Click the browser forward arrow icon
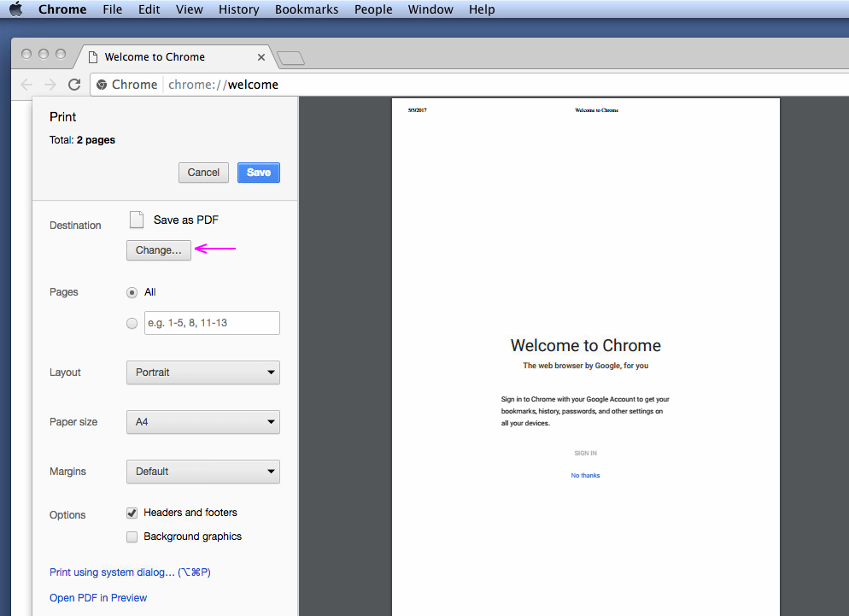The height and width of the screenshot is (616, 849). click(50, 85)
